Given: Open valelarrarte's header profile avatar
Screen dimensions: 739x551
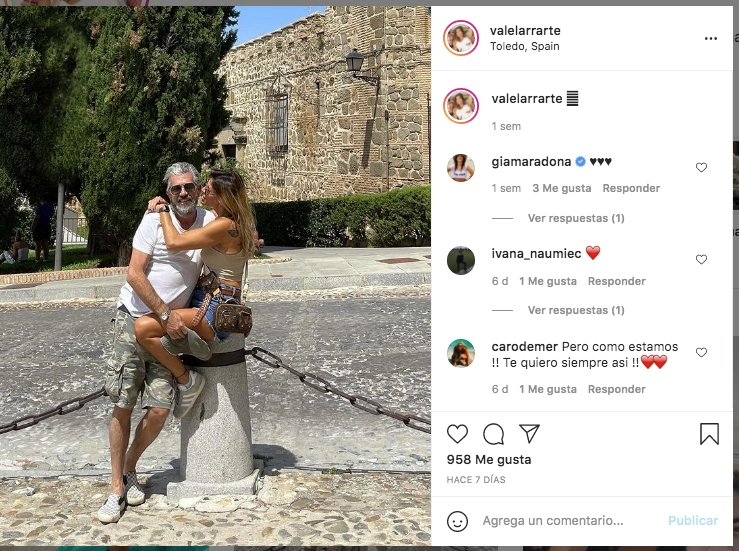Looking at the screenshot, I should tap(461, 38).
